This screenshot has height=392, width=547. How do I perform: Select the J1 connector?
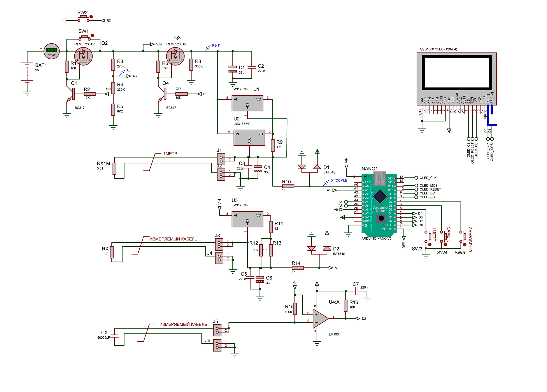point(221,159)
